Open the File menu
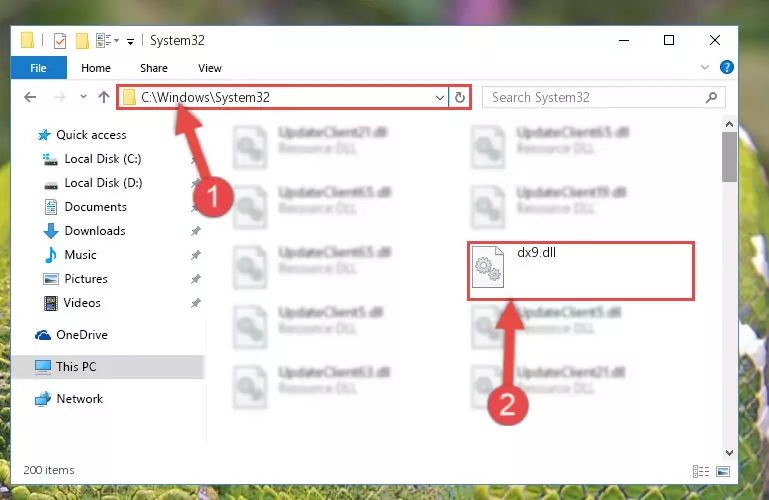The width and height of the screenshot is (769, 500). coord(38,68)
